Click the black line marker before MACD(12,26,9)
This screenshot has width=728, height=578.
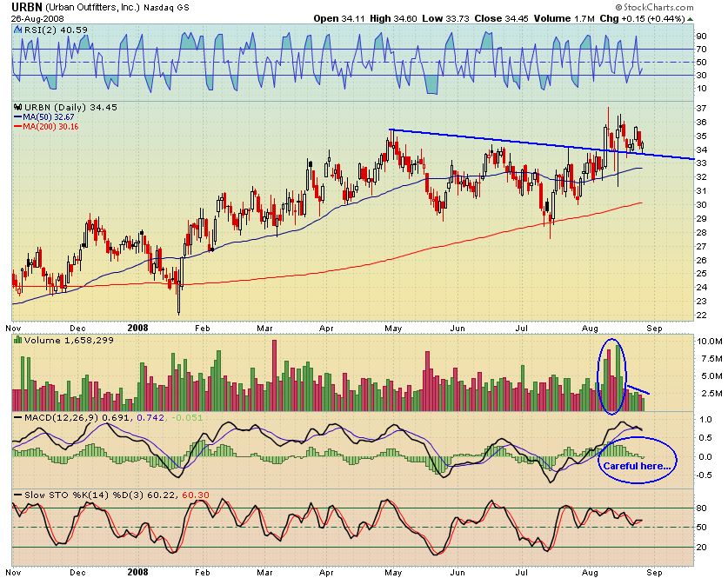coord(18,417)
